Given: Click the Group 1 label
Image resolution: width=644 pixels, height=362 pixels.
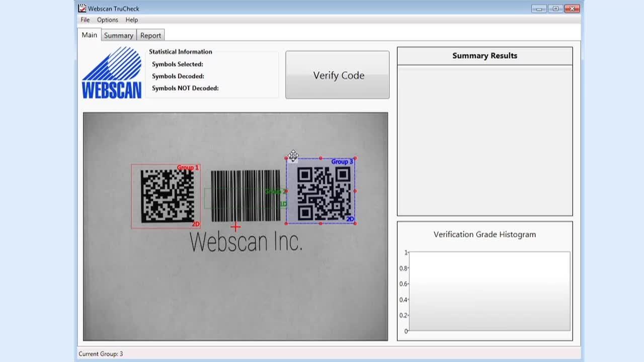Looking at the screenshot, I should pos(188,167).
